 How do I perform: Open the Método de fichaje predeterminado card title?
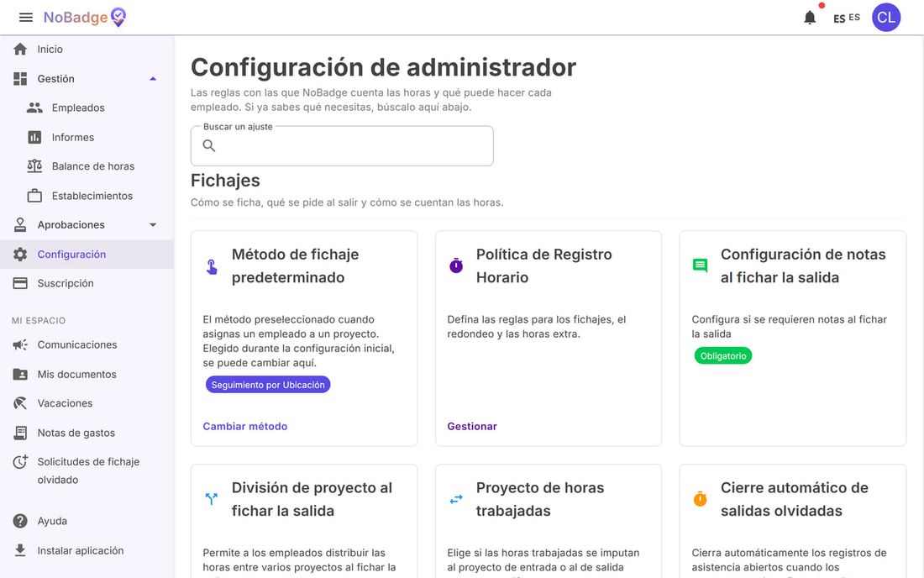(295, 265)
